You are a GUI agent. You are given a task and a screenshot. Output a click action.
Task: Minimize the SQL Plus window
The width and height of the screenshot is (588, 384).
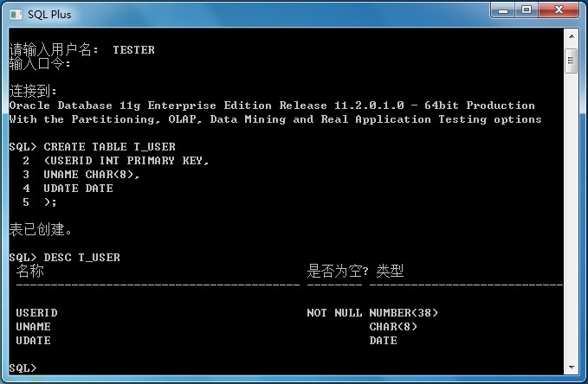tap(503, 10)
